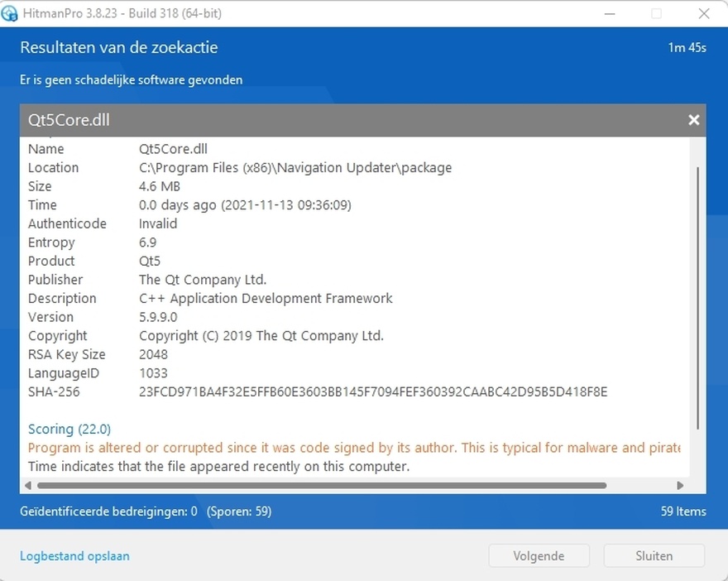Click the Version value 5.9.9.0
Screen dimensions: 728x581
click(158, 317)
